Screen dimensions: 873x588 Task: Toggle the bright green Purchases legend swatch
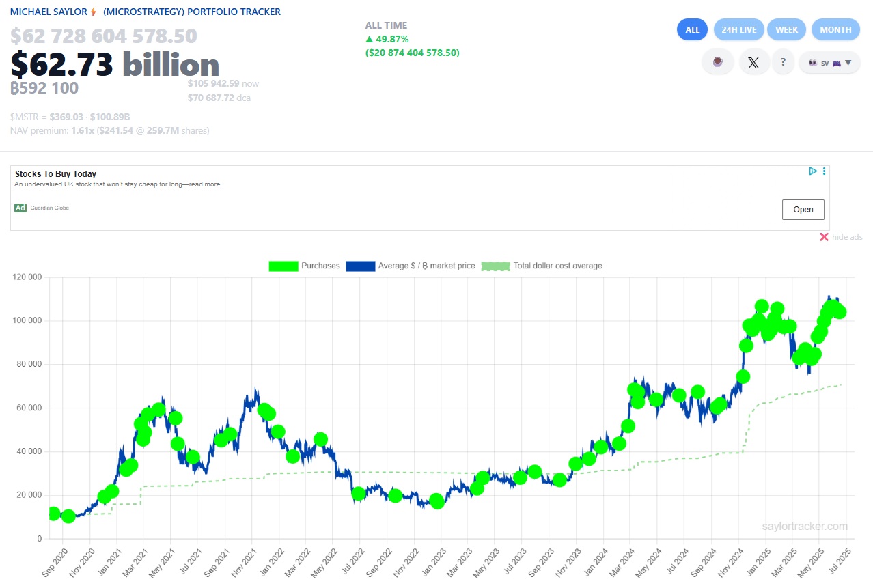[x=283, y=266]
